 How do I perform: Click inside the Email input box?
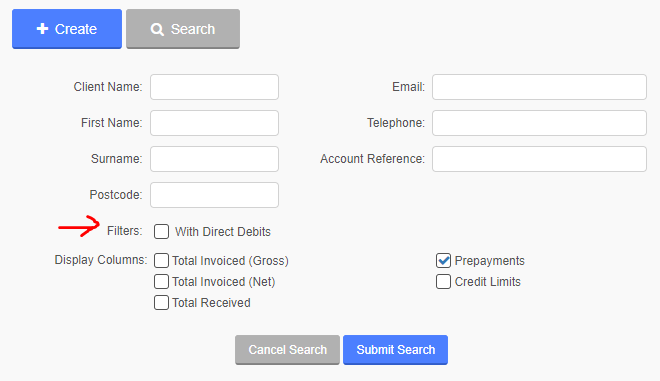pyautogui.click(x=539, y=87)
